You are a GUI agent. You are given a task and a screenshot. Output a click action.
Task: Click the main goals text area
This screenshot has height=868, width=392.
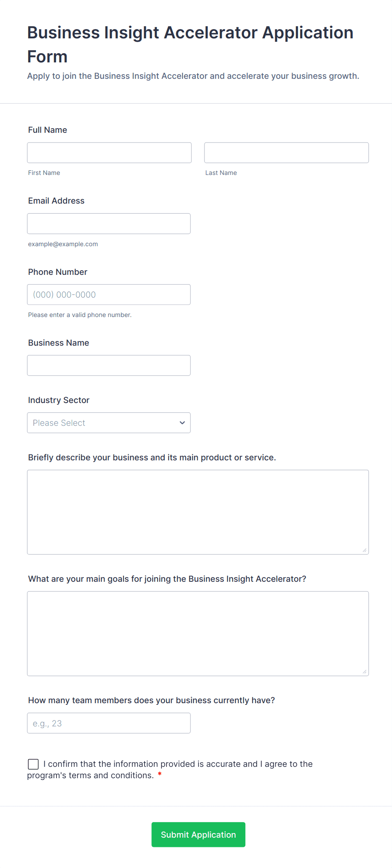[x=198, y=633]
